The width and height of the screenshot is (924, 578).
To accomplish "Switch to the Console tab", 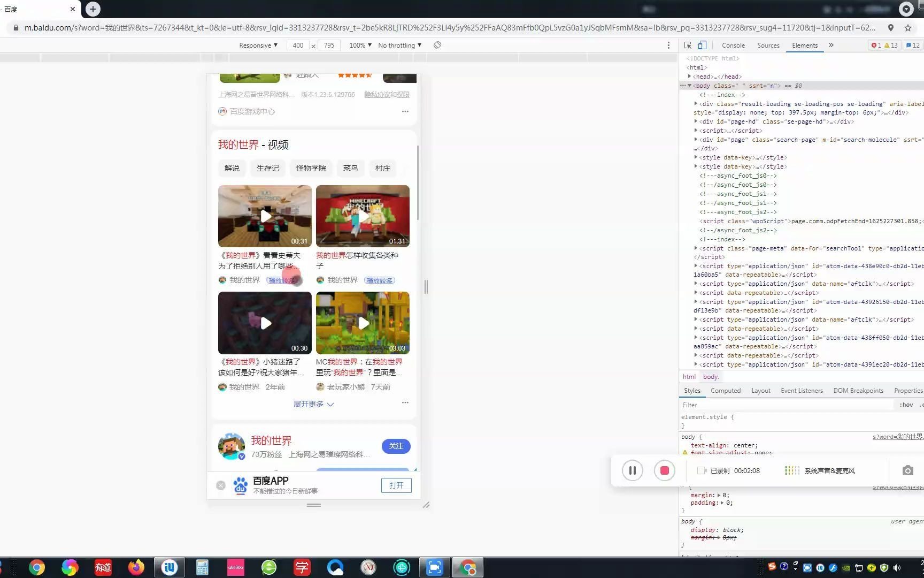I will pos(733,45).
